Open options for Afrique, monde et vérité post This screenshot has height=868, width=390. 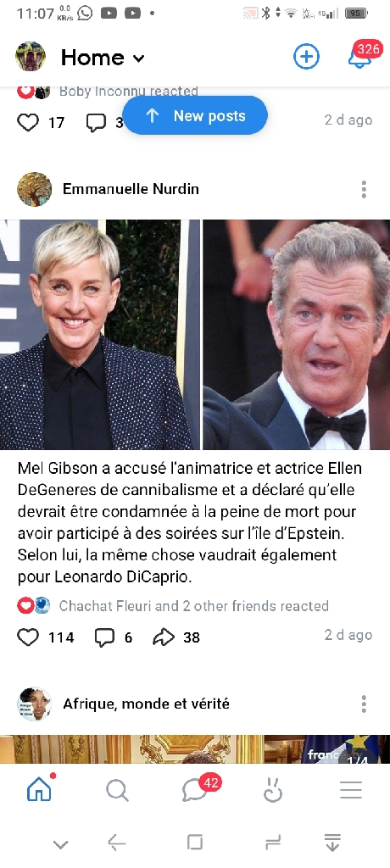pyautogui.click(x=364, y=704)
